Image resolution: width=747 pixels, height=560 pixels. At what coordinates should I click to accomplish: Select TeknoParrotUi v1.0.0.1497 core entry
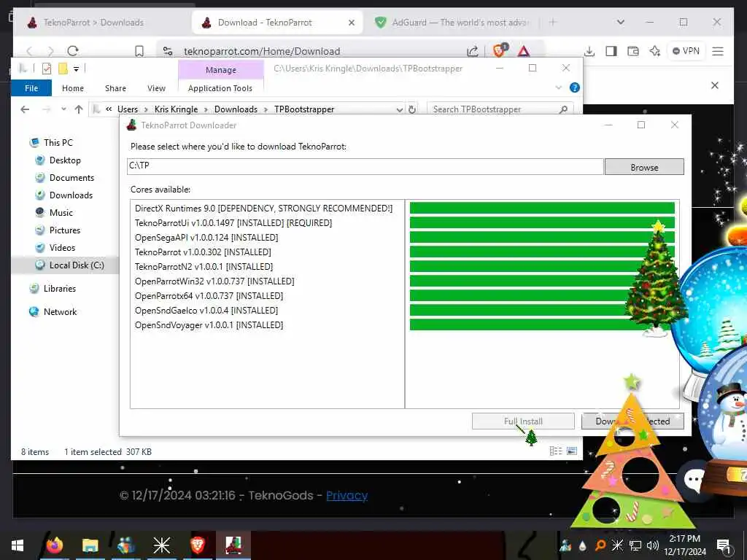pyautogui.click(x=233, y=223)
